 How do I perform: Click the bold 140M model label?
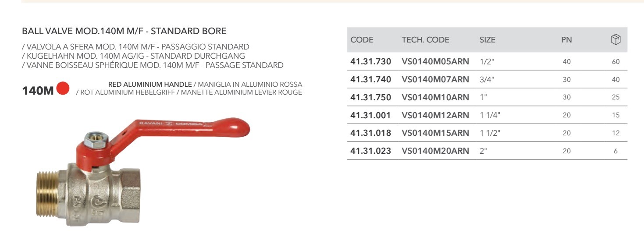click(x=38, y=91)
